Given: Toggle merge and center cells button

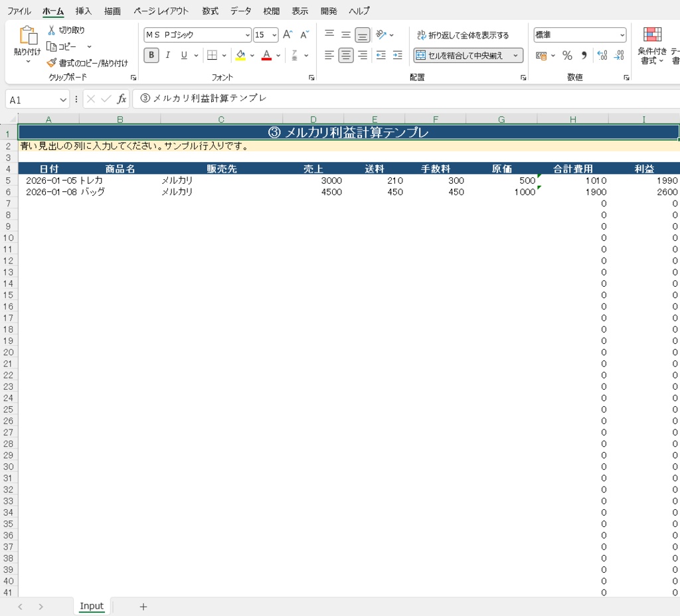Looking at the screenshot, I should [x=462, y=55].
